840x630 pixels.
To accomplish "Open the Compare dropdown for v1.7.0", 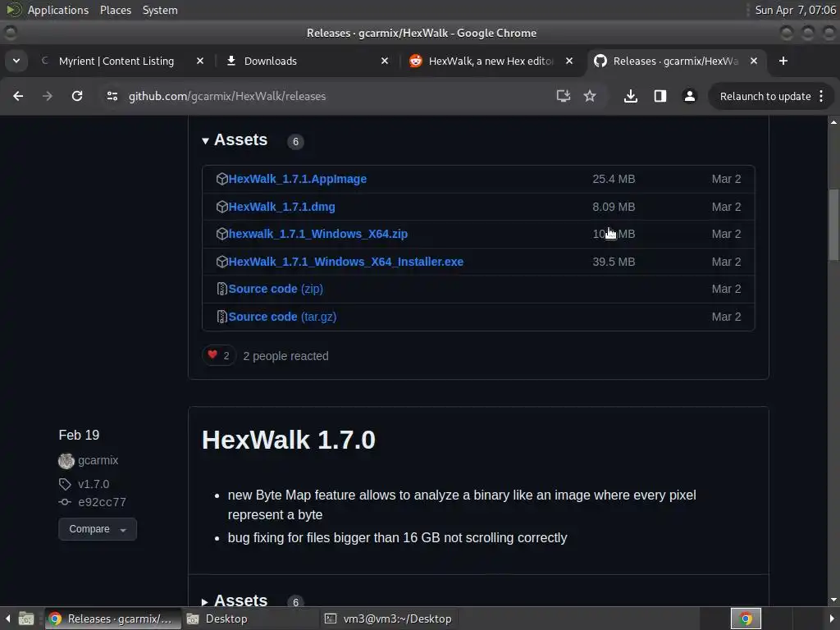I will [98, 529].
